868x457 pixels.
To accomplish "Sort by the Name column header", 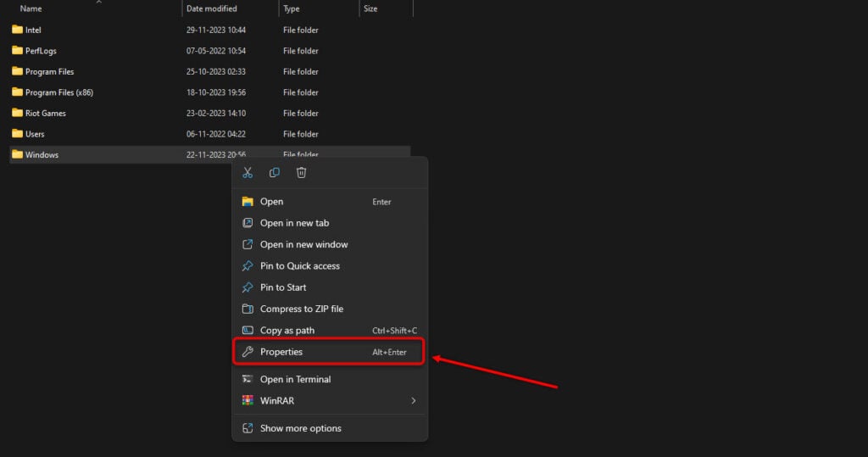I will tap(31, 8).
